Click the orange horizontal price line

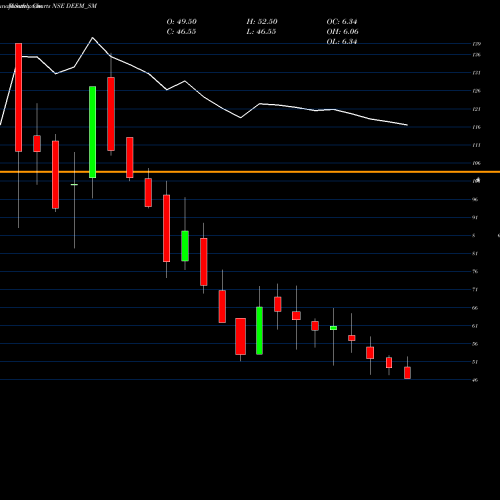point(250,172)
